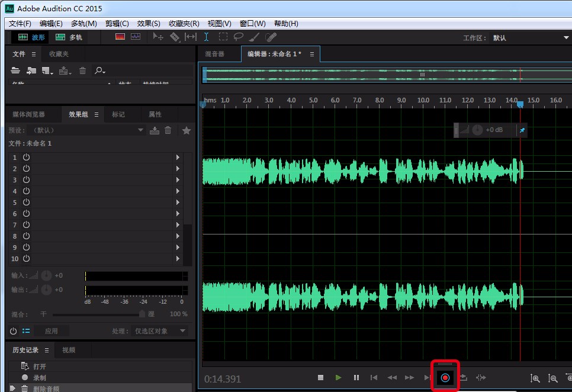Viewport: 572px width, 392px height.
Task: Pause playback with the pause button
Action: (x=356, y=378)
